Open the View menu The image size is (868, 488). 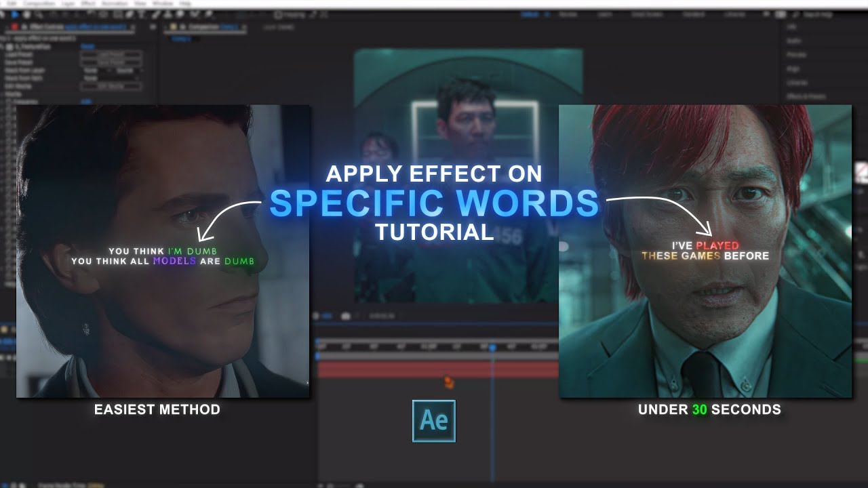pos(140,3)
